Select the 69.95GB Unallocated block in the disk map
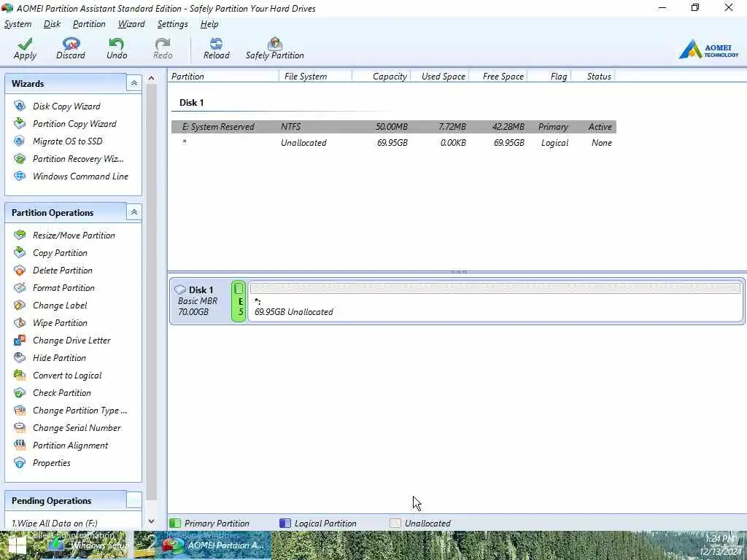 [495, 301]
